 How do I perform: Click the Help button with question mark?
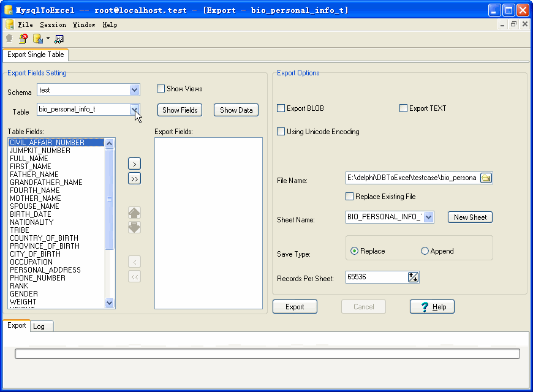click(x=432, y=307)
